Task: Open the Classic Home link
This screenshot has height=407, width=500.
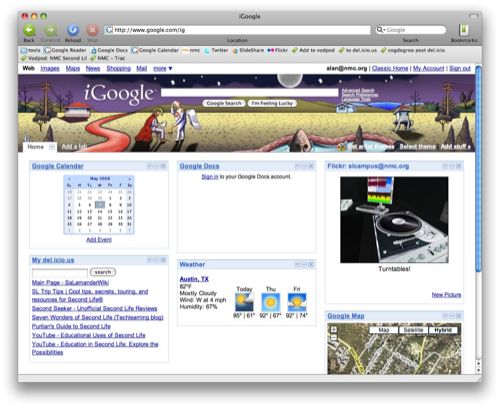Action: pyautogui.click(x=390, y=68)
